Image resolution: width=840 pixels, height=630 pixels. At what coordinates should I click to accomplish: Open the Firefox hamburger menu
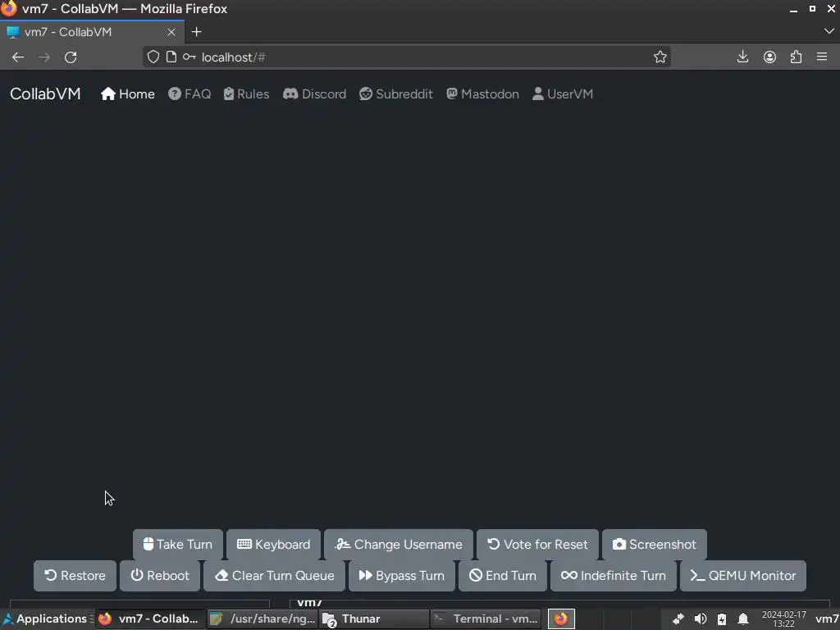click(822, 57)
